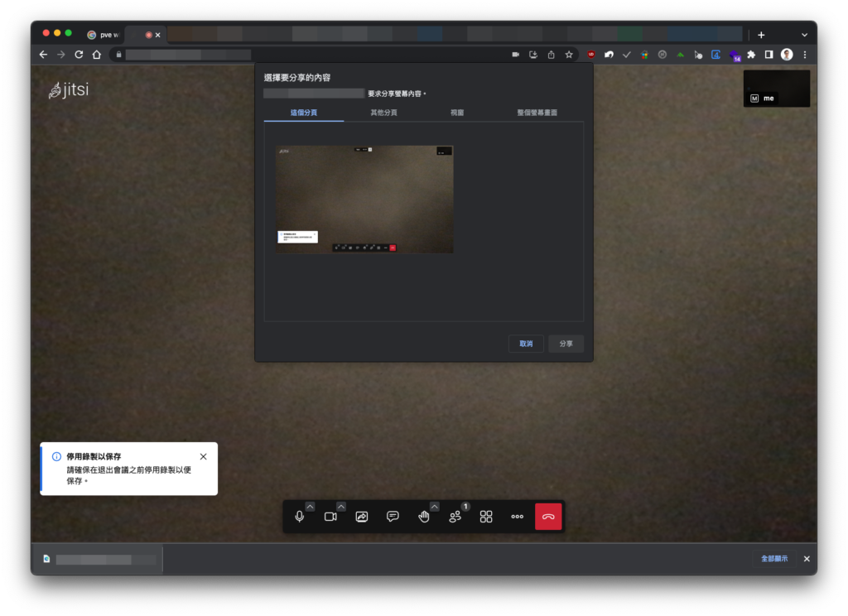Switch to 這個分頁 tab
This screenshot has height=616, width=848.
(x=304, y=113)
